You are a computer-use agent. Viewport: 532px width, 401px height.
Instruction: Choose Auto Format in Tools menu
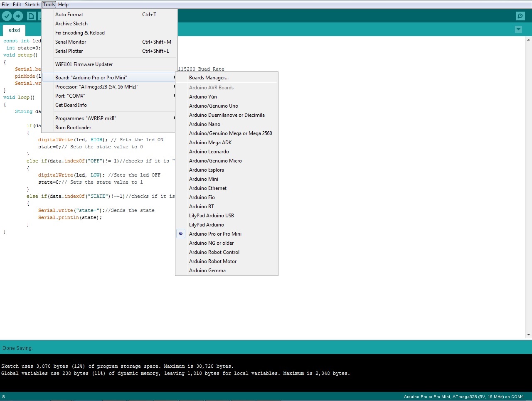tap(110, 15)
